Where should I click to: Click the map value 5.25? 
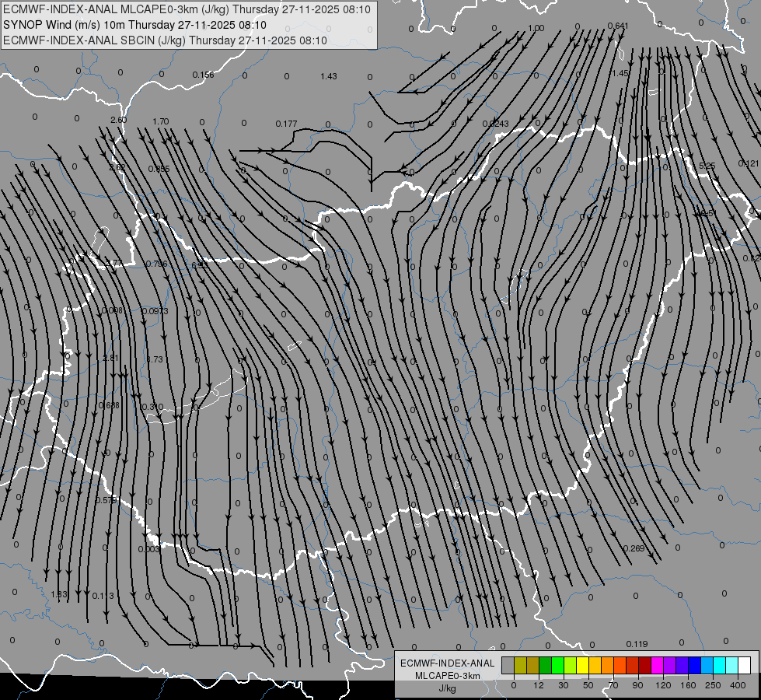tap(707, 166)
